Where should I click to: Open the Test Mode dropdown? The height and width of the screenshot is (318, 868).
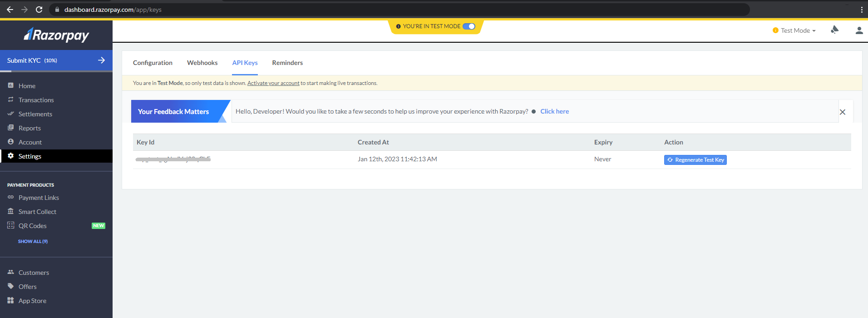click(794, 30)
